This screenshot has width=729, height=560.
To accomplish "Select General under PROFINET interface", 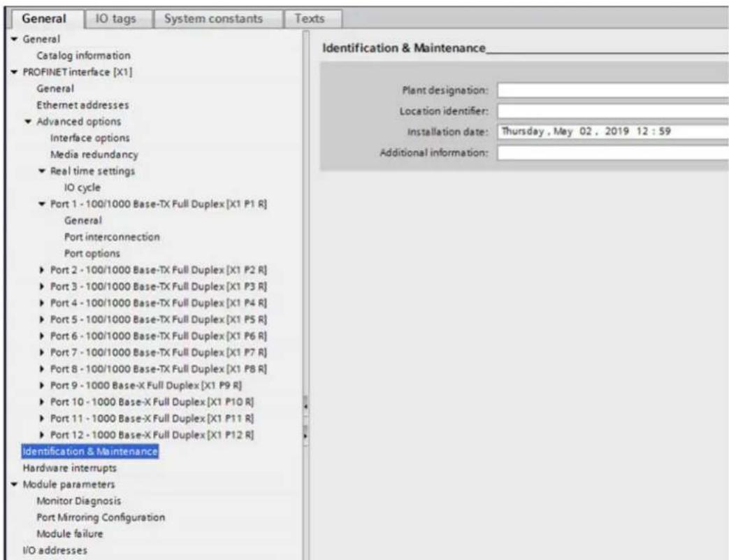I will click(x=55, y=88).
